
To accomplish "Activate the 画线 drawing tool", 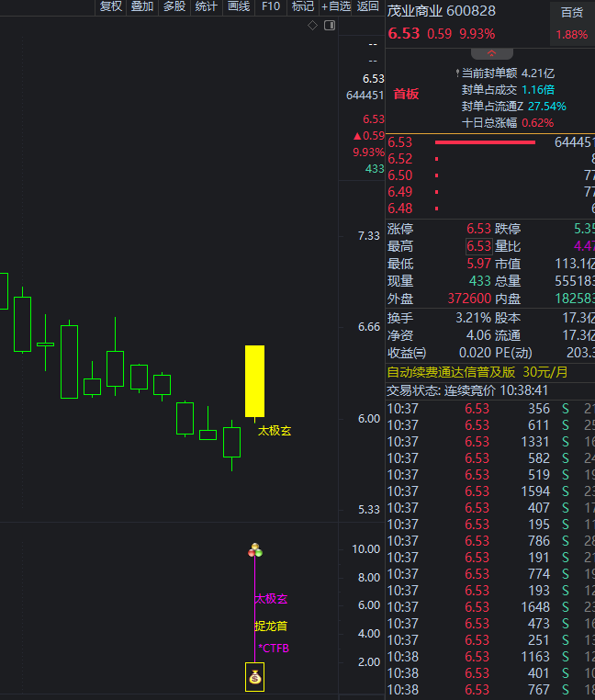I will click(238, 6).
